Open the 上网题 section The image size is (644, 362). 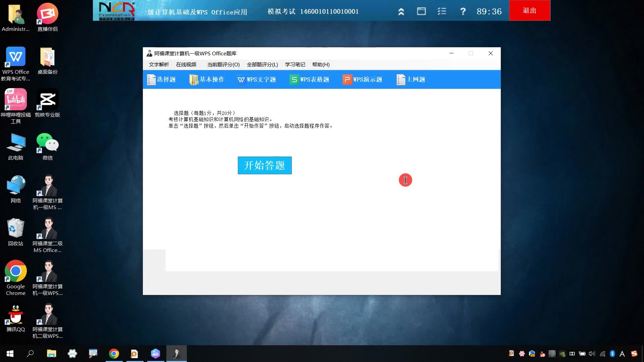click(411, 79)
